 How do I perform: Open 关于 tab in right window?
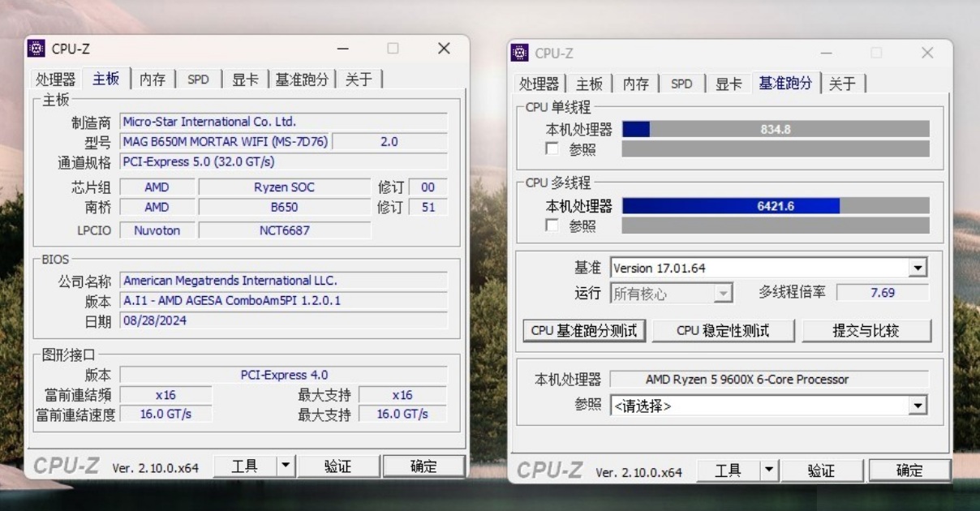[843, 84]
